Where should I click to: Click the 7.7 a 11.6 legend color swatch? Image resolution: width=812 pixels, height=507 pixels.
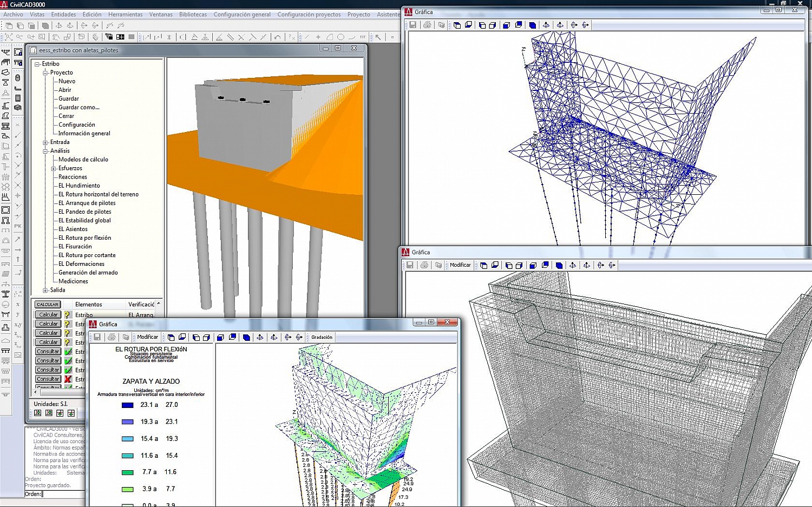point(128,472)
